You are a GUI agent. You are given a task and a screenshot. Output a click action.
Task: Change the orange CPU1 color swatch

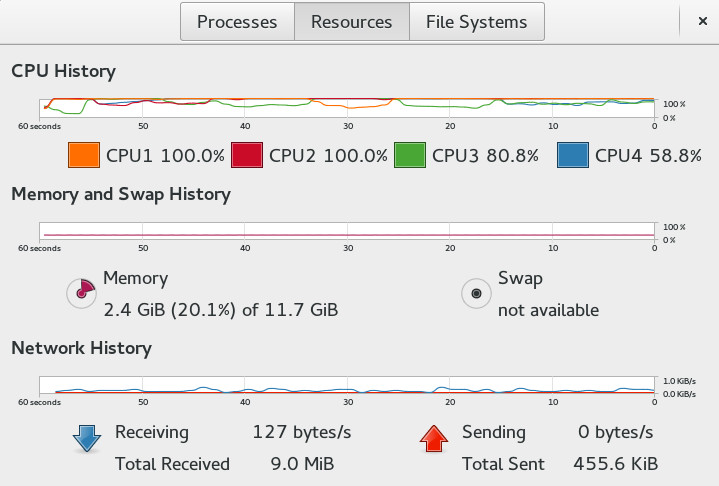pos(84,155)
